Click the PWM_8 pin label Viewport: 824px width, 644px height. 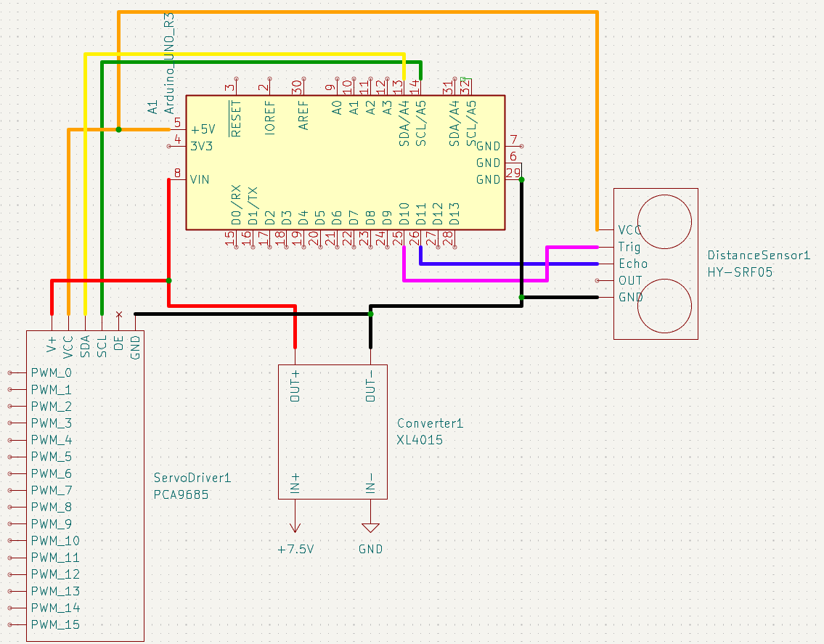pos(51,508)
